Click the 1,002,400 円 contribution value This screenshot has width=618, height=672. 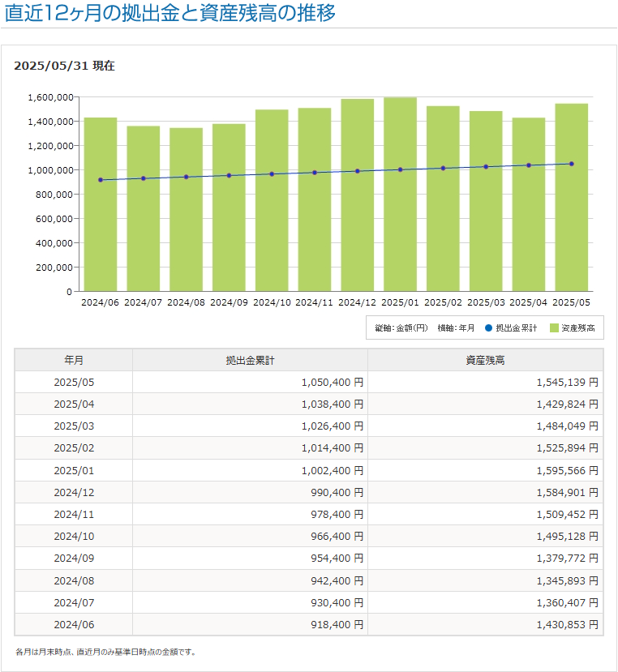point(333,471)
